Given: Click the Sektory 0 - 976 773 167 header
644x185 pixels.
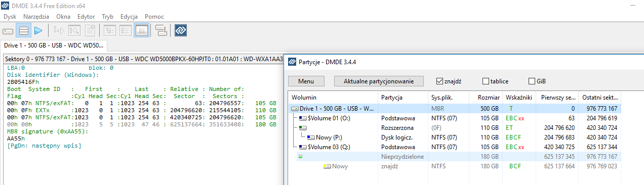Looking at the screenshot, I should coord(143,59).
